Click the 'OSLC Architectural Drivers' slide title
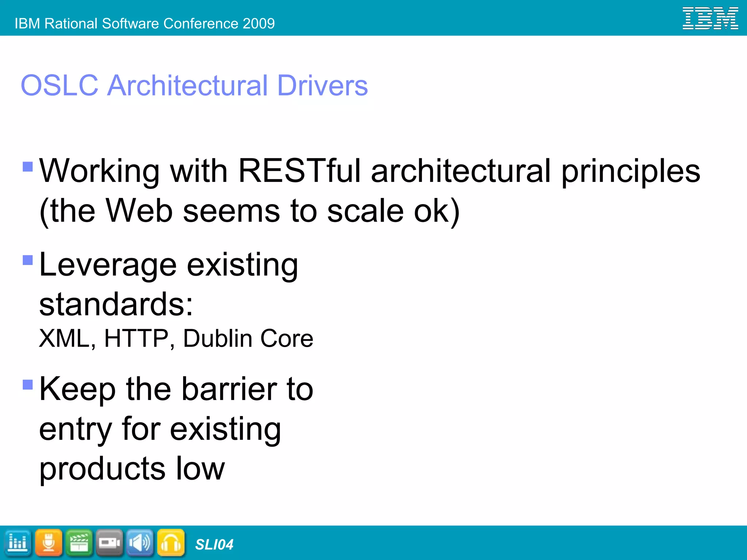 point(194,85)
